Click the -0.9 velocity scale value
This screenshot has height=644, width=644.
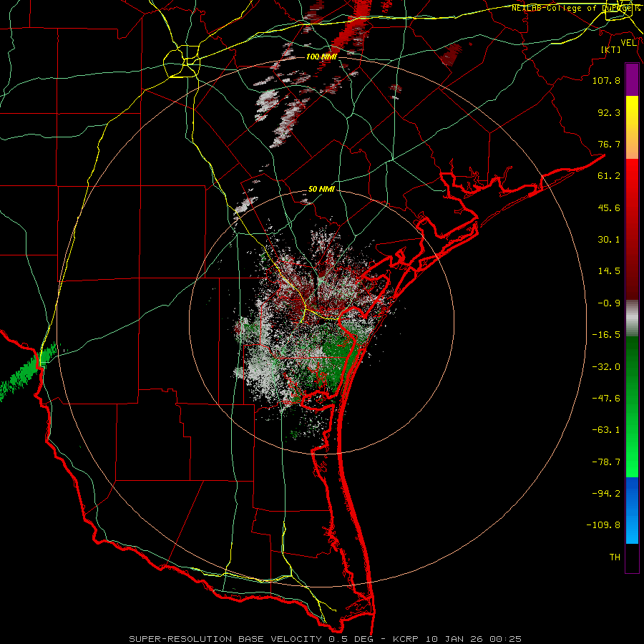[609, 303]
